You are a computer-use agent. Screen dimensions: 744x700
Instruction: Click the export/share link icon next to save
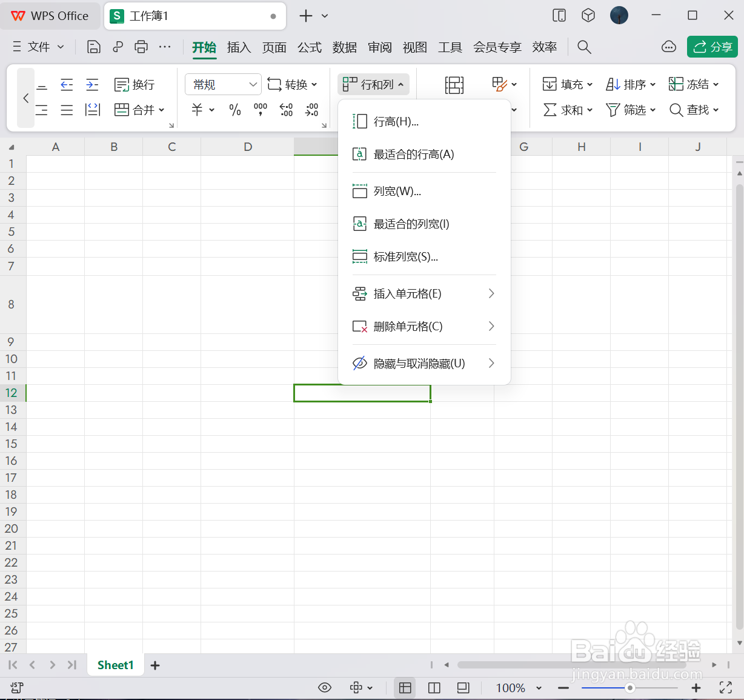tap(118, 47)
